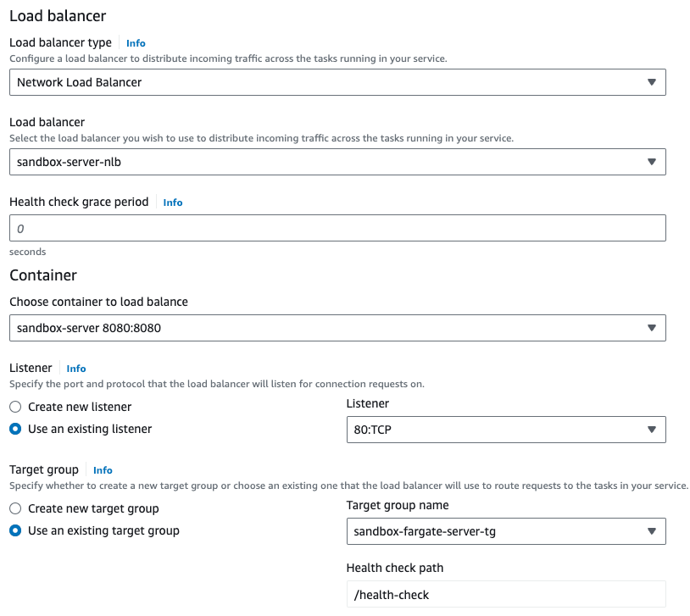Click arrow icon on sandbox-server-nlb selector

[x=651, y=162]
